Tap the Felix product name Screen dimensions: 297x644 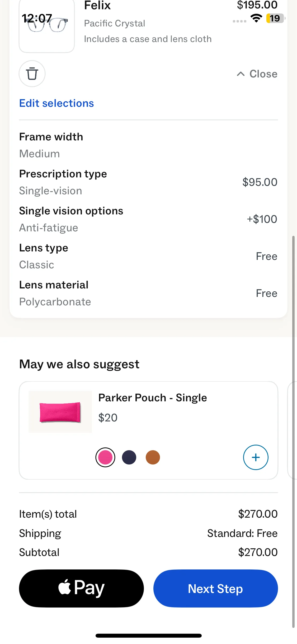click(97, 5)
